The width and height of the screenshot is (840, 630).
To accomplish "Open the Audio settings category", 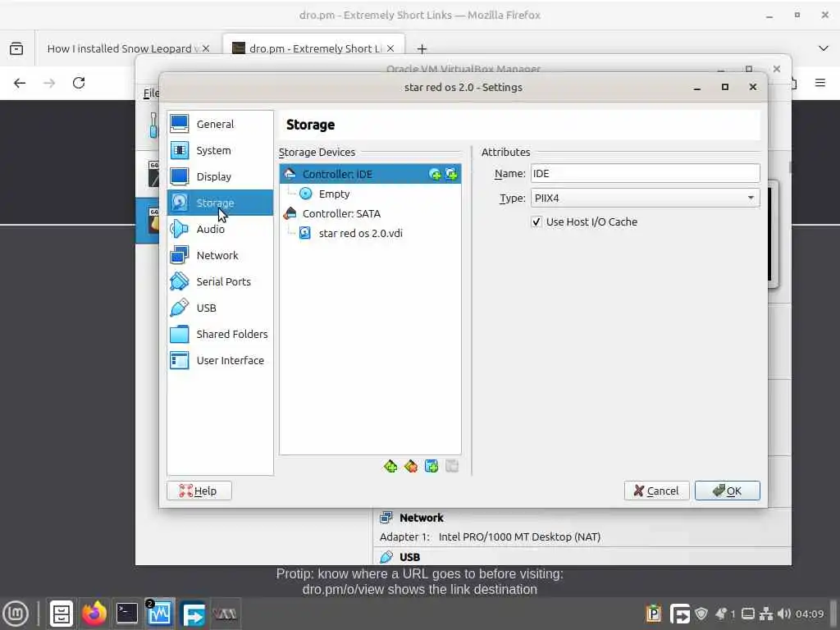I will tap(220, 229).
